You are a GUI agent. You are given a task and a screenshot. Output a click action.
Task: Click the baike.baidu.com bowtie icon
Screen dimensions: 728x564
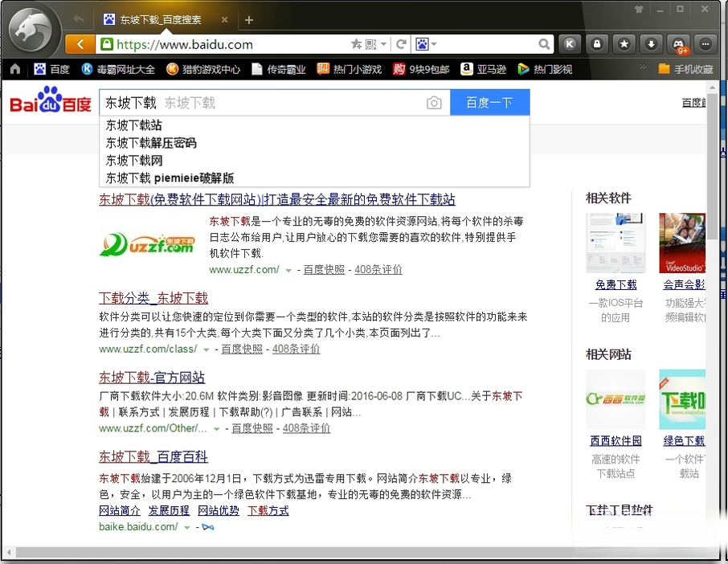click(208, 527)
